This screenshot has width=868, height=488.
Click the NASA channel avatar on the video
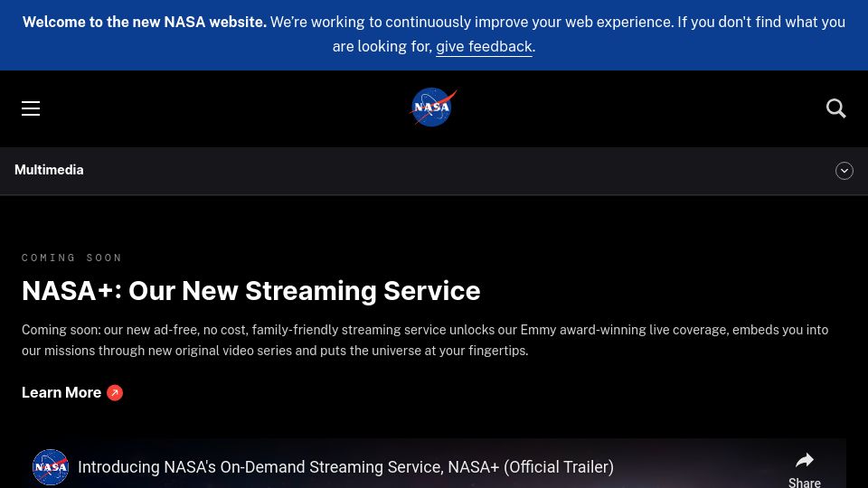(x=51, y=467)
